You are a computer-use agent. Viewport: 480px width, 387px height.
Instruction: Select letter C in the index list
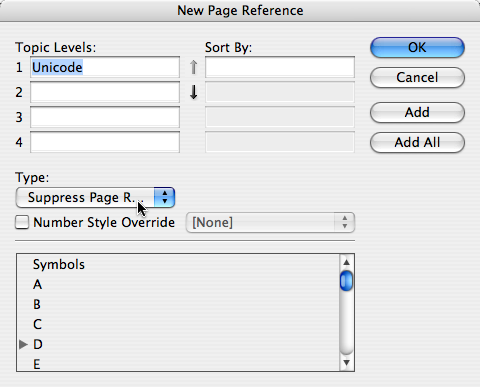coord(37,324)
